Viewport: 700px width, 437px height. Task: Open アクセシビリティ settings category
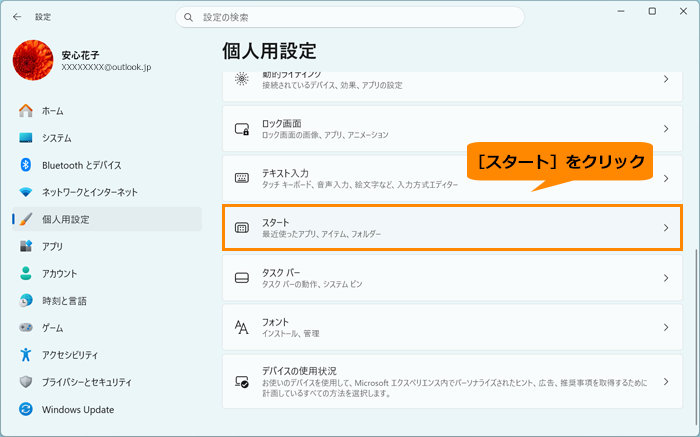tap(107, 355)
